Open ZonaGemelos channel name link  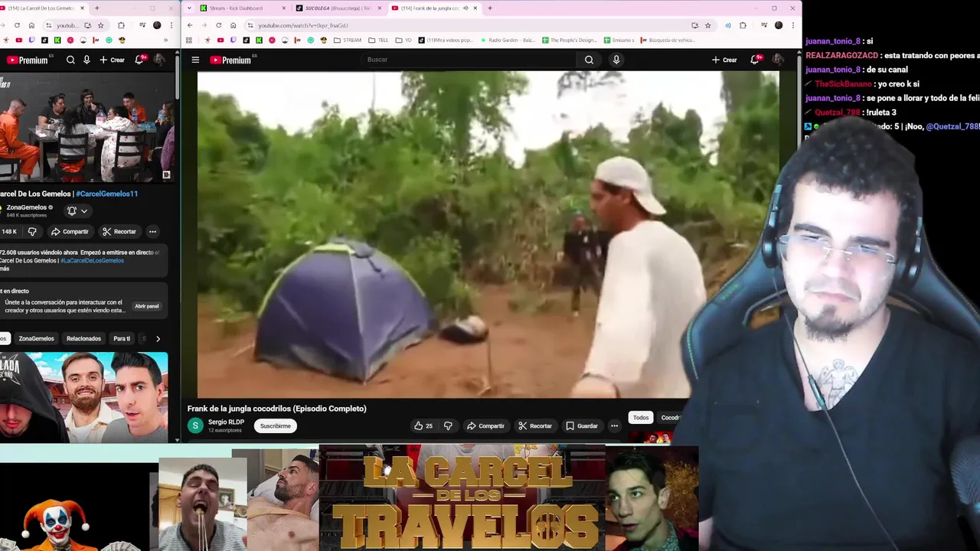(27, 207)
